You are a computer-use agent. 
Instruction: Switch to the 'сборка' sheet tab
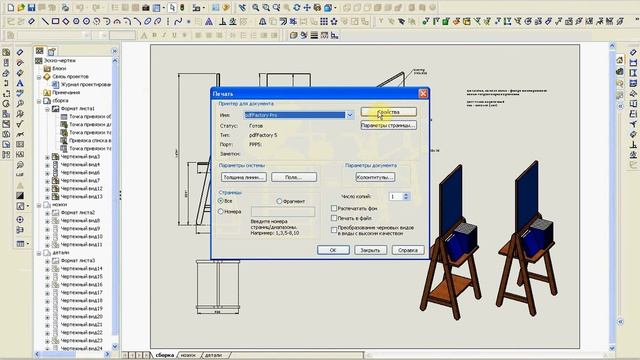(x=164, y=355)
